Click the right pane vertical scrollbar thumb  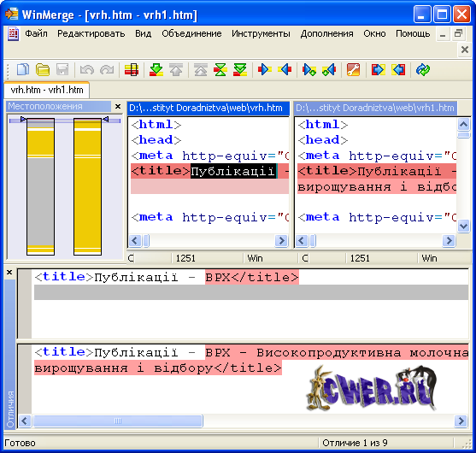click(463, 135)
